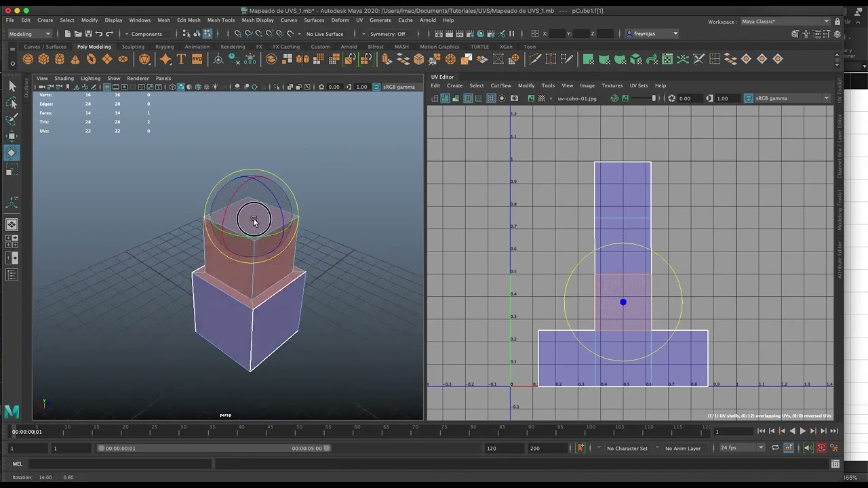868x488 pixels.
Task: Open the Script Editor icon at bottom right
Action: point(835,464)
